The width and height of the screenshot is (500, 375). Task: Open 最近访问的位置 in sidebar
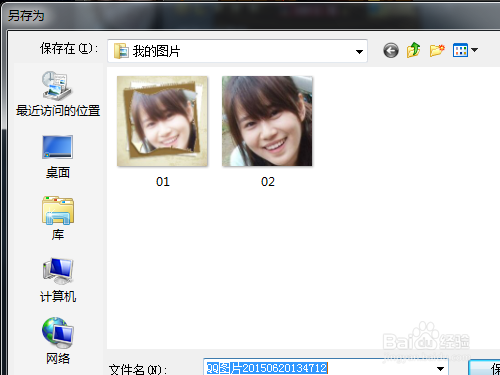pyautogui.click(x=58, y=94)
